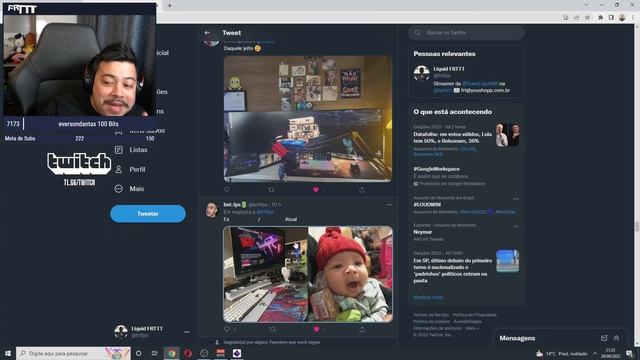The width and height of the screenshot is (640, 360).
Task: Open the Chrome extensions puzzle icon
Action: (x=600, y=18)
